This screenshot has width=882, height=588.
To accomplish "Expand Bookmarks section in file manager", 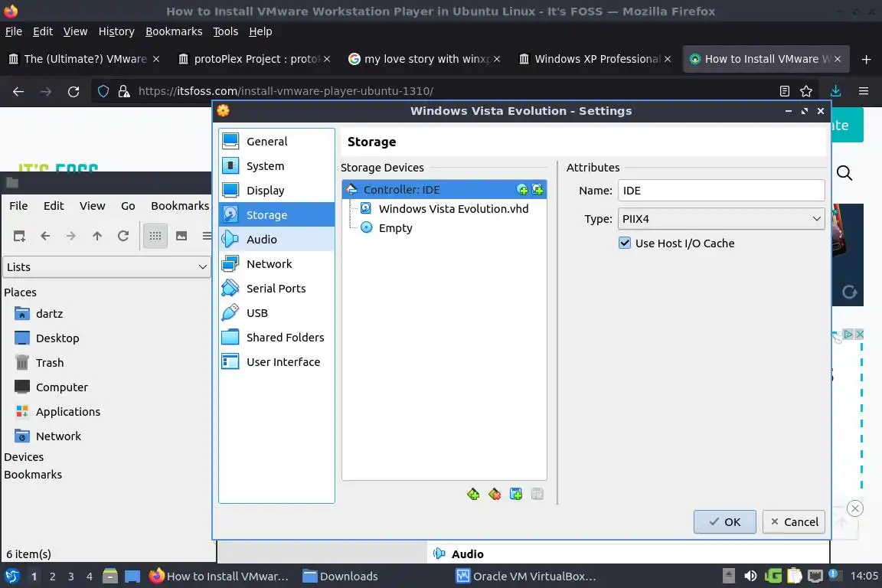I will [33, 475].
